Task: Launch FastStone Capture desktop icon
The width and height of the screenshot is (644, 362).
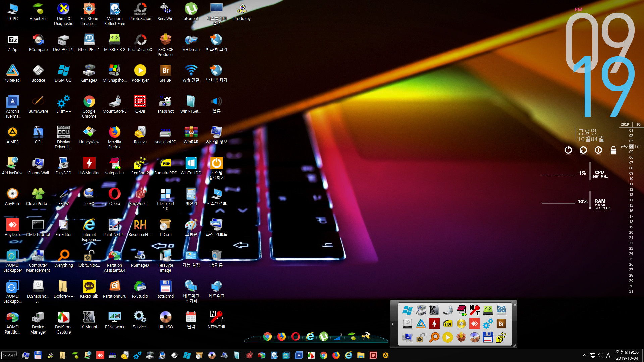Action: point(63,323)
